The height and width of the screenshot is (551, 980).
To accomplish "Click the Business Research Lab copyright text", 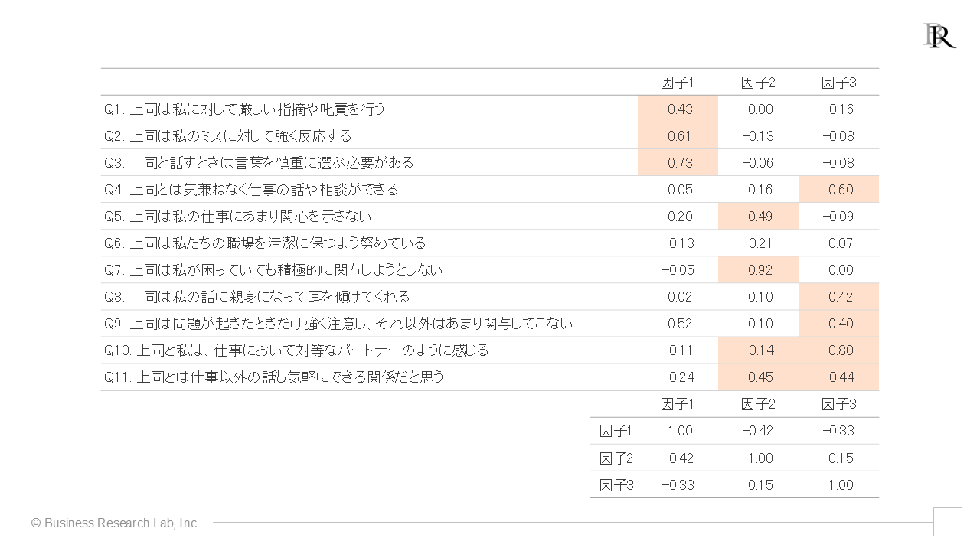I will [116, 523].
